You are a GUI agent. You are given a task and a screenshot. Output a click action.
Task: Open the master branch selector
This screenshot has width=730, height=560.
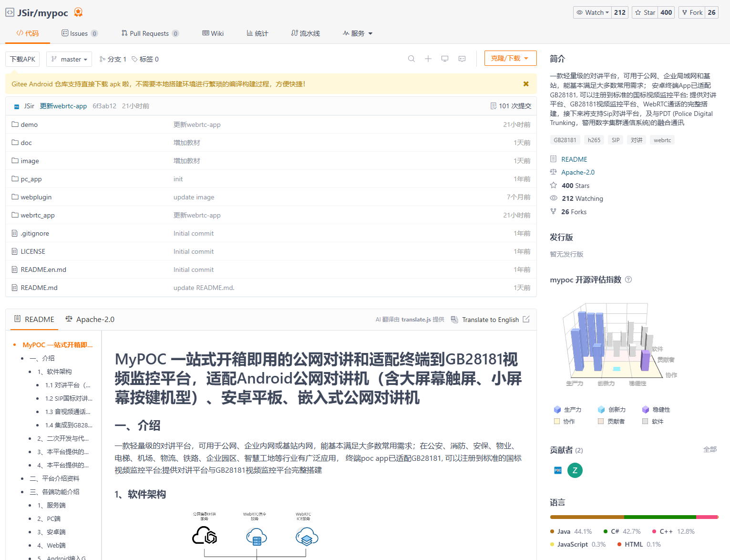69,59
